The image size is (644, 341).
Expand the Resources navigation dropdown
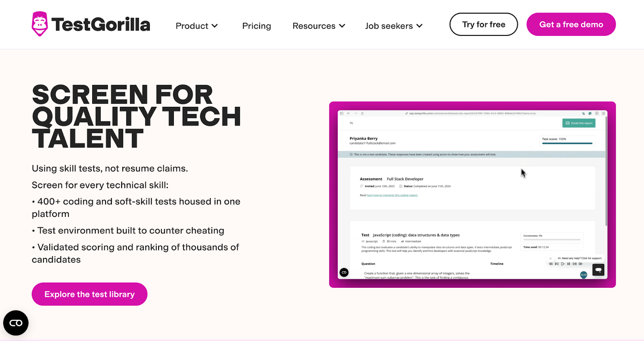318,25
